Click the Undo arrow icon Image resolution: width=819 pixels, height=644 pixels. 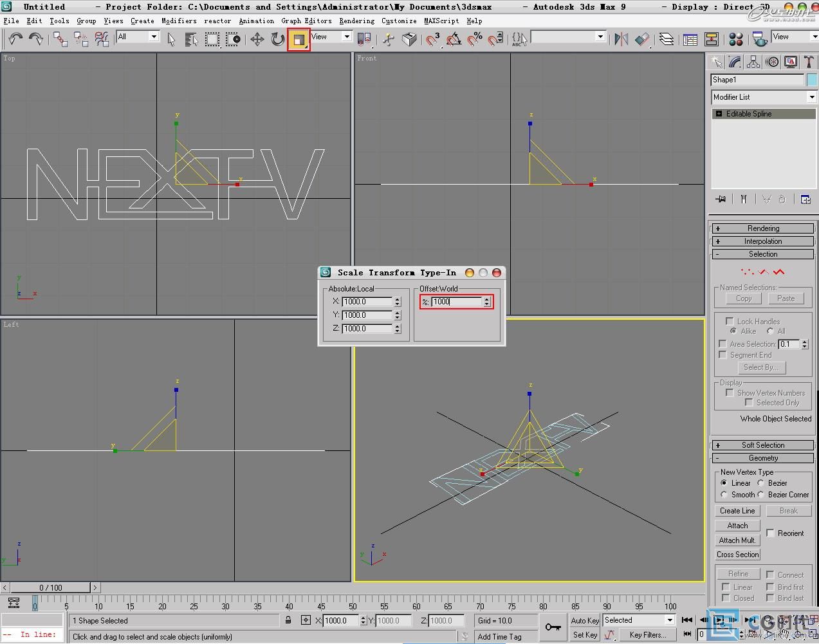coord(15,39)
